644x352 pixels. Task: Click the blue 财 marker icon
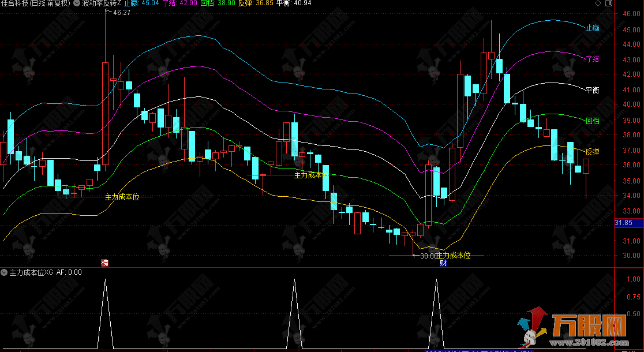pos(443,263)
